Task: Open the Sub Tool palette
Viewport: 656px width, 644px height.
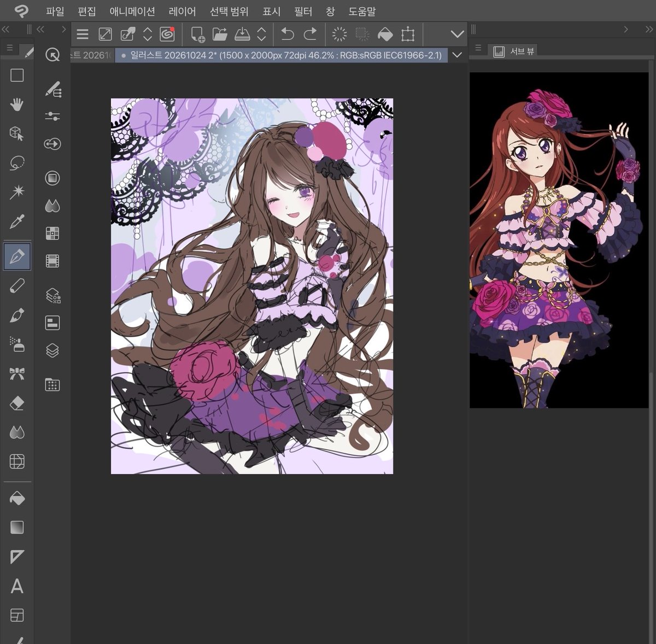Action: 52,89
